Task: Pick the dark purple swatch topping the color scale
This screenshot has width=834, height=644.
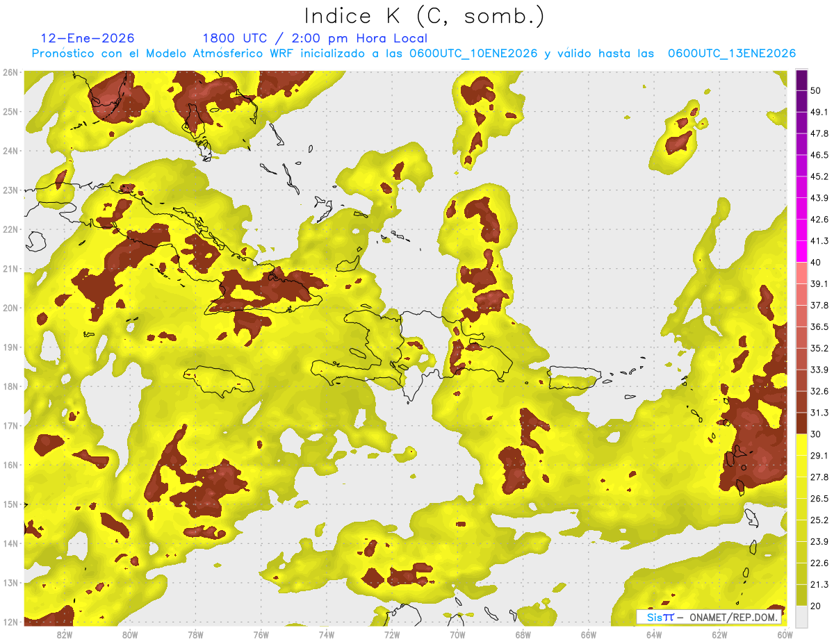Action: (x=802, y=80)
